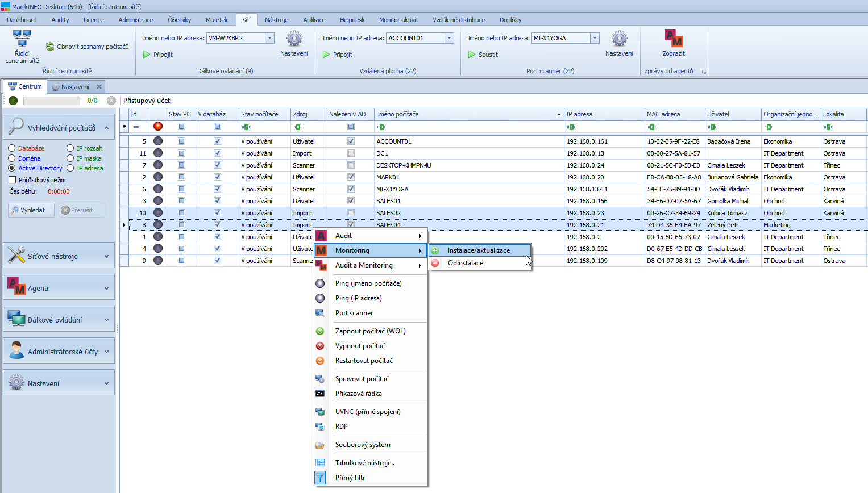
Task: Expand Nastavení side panel
Action: click(x=107, y=383)
